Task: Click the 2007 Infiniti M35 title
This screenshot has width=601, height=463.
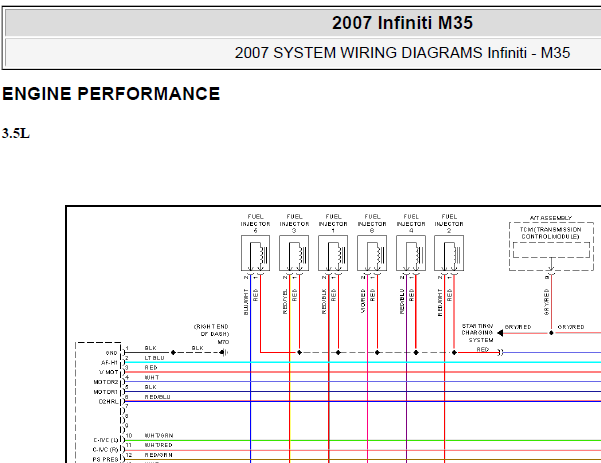Action: coord(402,23)
